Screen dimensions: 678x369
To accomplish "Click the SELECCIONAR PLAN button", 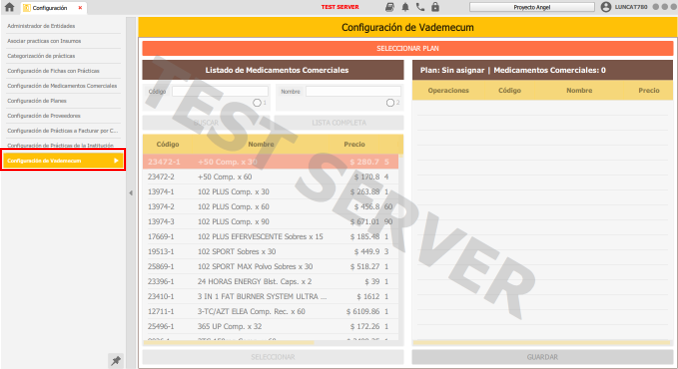I will [408, 48].
